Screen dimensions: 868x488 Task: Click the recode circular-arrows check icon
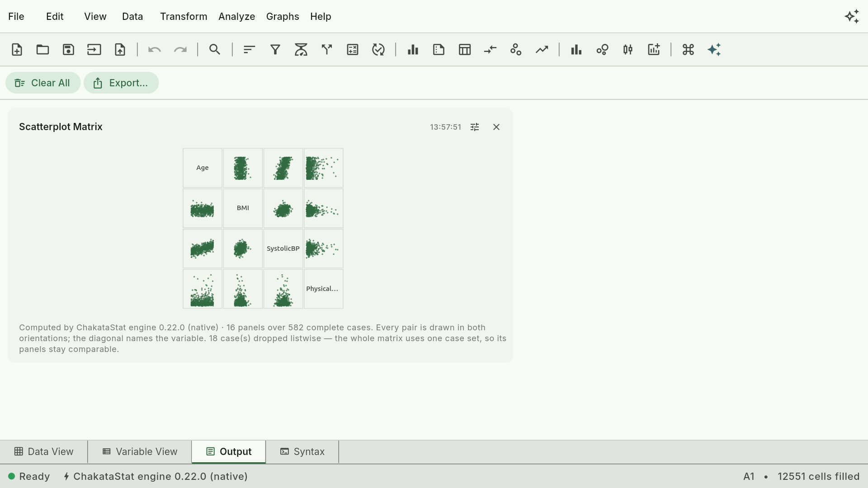click(378, 50)
